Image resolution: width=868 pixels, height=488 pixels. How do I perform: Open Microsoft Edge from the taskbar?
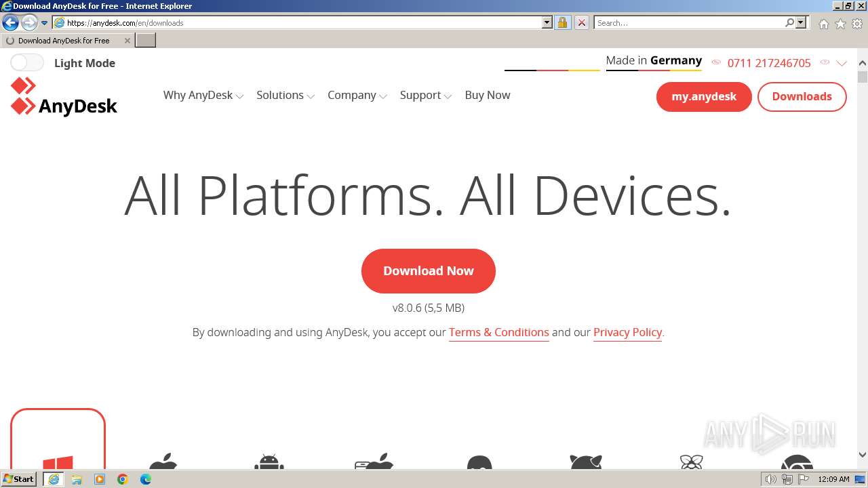(146, 479)
